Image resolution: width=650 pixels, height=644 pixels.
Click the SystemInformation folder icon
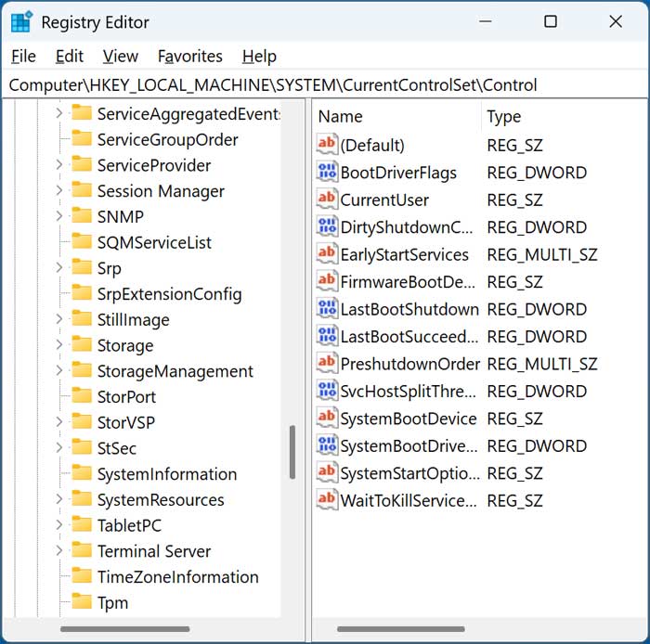point(82,472)
